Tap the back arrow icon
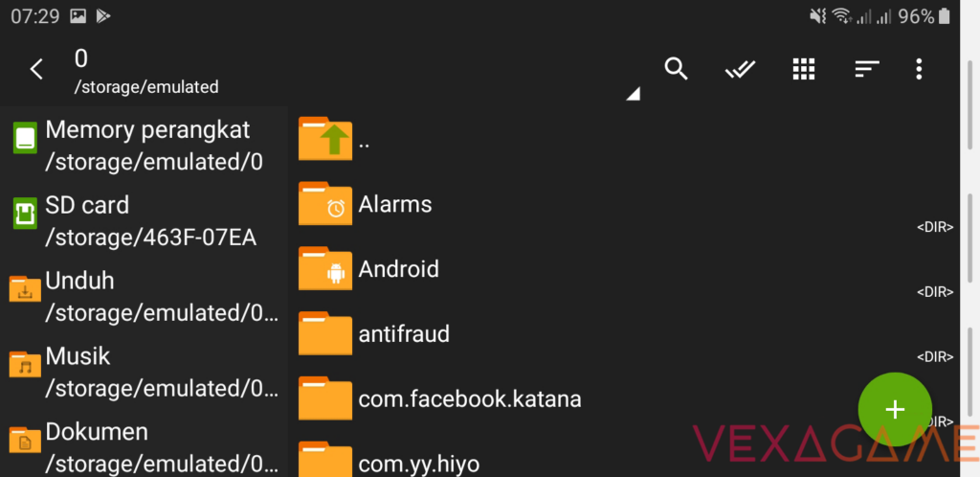Screen dimensions: 980x477 pyautogui.click(x=36, y=69)
